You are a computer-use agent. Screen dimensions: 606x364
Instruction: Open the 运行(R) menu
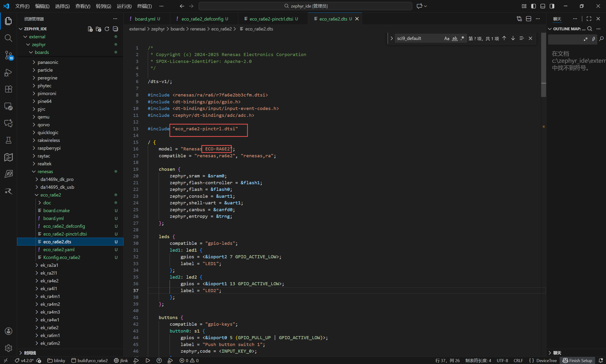coord(124,6)
